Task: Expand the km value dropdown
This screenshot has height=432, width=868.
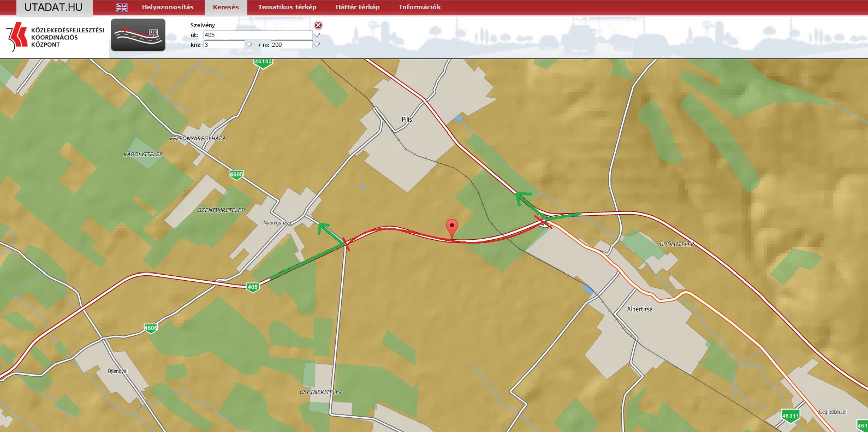Action: pyautogui.click(x=249, y=45)
